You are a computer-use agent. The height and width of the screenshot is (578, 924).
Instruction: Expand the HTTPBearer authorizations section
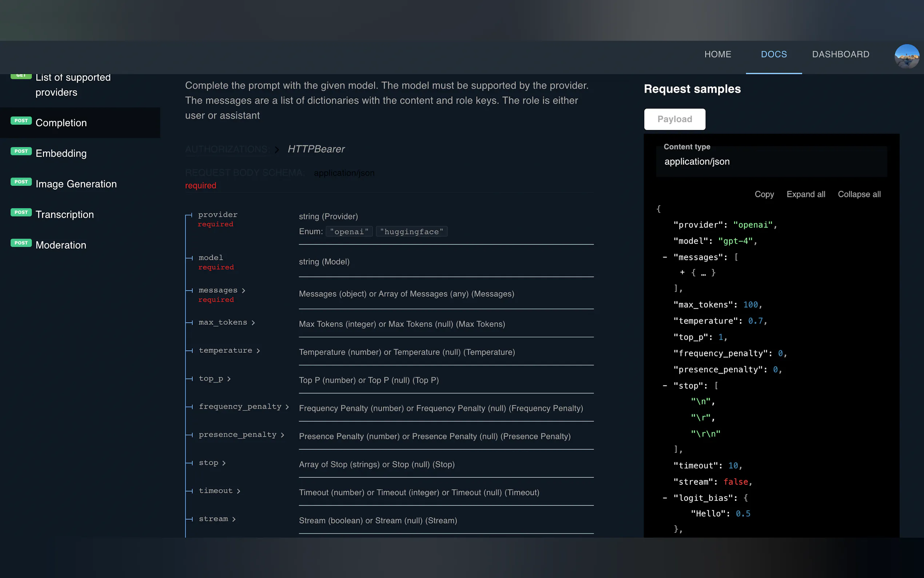(x=277, y=150)
